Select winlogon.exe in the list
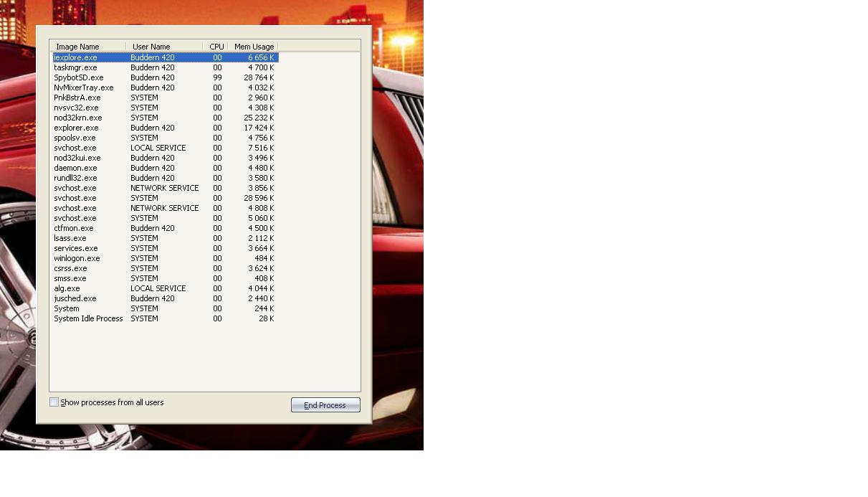Screen dimensions: 868x497 pos(165,258)
